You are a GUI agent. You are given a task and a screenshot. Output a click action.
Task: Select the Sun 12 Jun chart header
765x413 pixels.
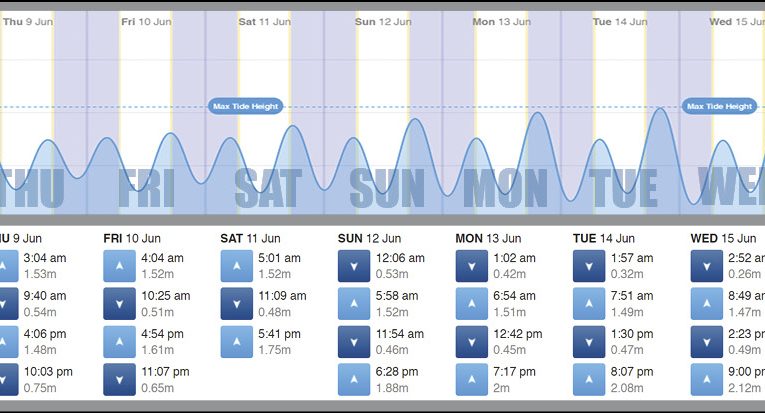pyautogui.click(x=380, y=21)
